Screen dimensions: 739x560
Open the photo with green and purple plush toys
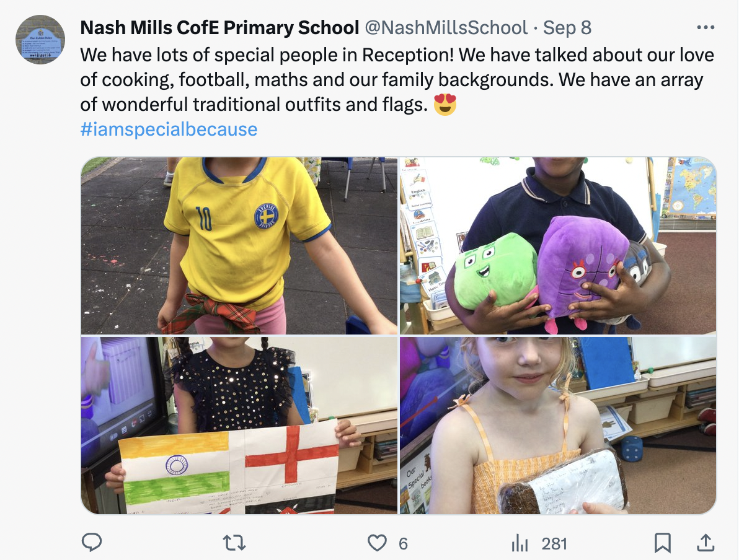(558, 246)
